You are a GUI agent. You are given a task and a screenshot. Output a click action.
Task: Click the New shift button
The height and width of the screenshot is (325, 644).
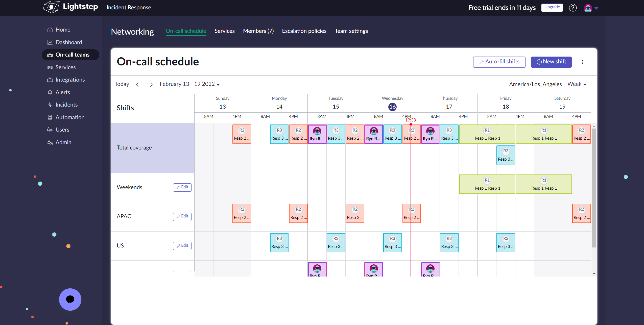(551, 62)
